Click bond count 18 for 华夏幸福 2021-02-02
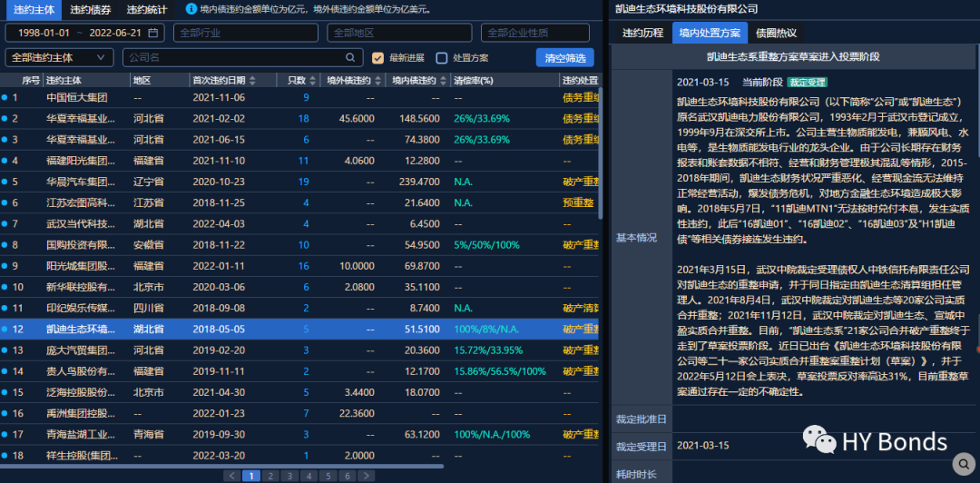980x483 pixels. 304,119
